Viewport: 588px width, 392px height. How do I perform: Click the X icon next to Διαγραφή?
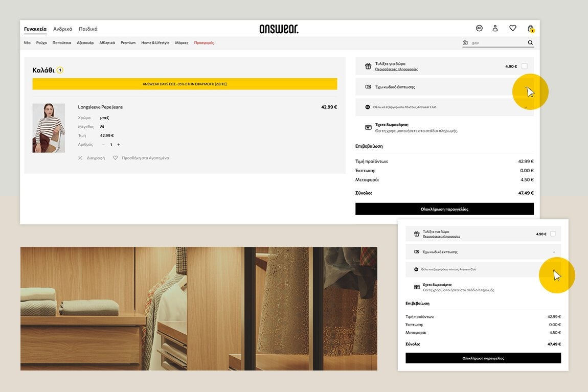coord(80,158)
